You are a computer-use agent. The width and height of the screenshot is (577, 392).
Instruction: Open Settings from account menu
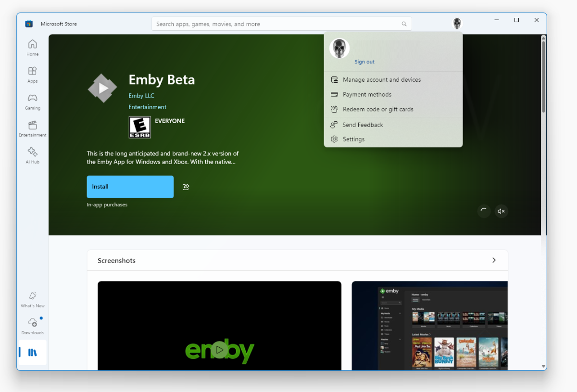click(393, 139)
